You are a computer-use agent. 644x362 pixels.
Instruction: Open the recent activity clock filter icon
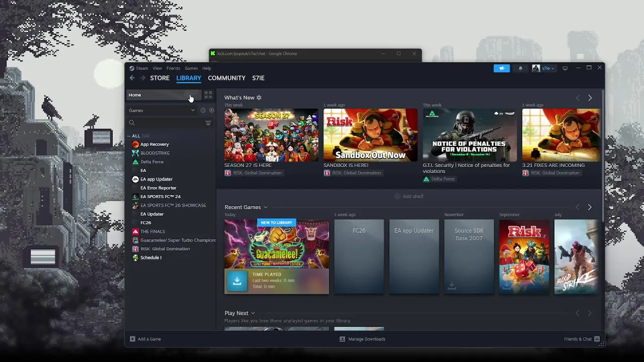[x=203, y=110]
